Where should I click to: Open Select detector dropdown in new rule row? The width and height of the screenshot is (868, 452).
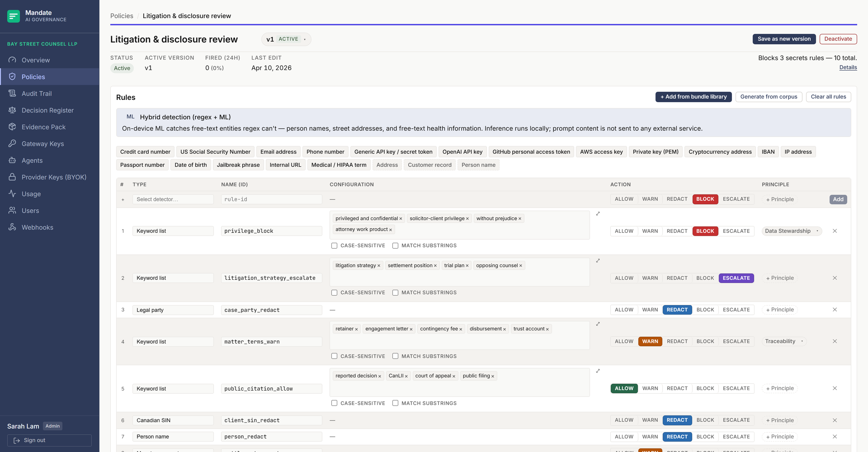tap(173, 199)
